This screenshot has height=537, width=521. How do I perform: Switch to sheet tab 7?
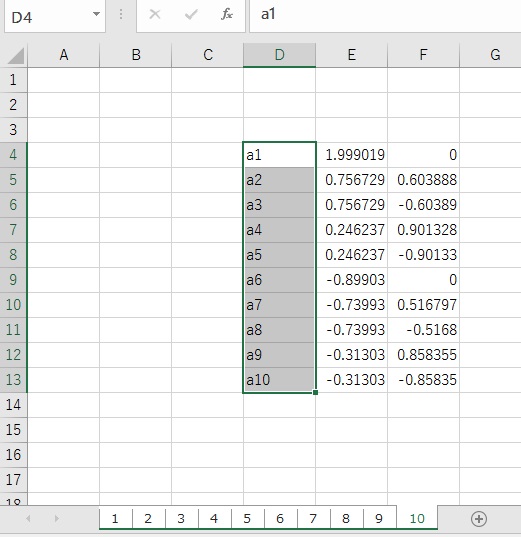tap(313, 519)
